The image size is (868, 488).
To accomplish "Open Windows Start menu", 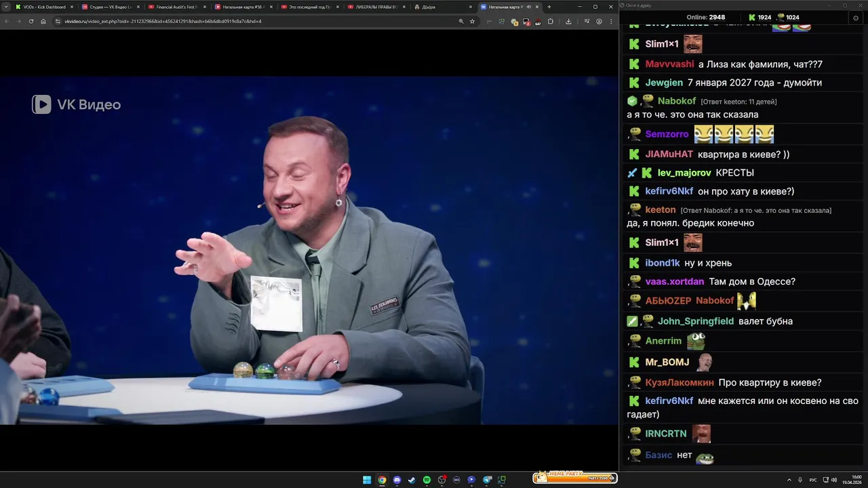I will coord(367,480).
